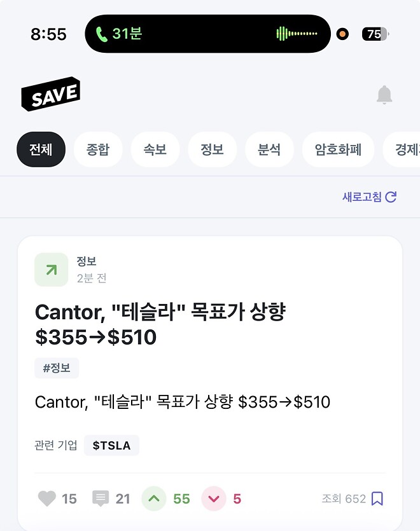
Task: Switch to the 종합 tab
Action: point(98,149)
